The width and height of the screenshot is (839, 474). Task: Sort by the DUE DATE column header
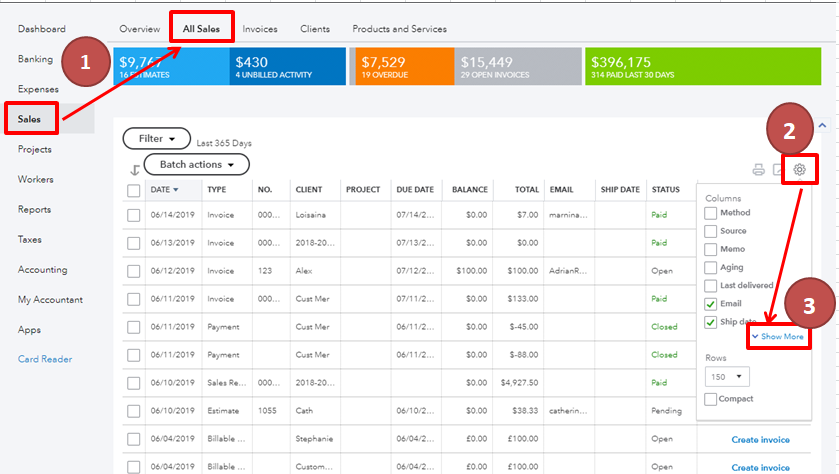coord(415,189)
